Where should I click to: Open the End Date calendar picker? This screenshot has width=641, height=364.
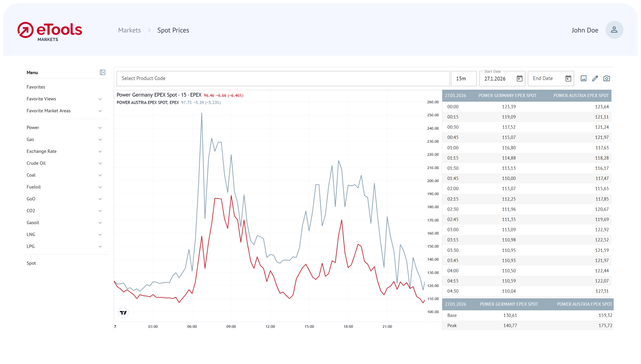click(x=568, y=79)
